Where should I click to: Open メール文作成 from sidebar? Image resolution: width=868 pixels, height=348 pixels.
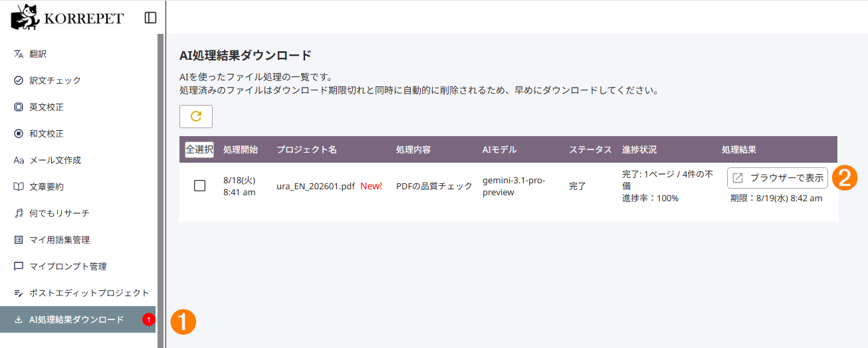[x=78, y=160]
